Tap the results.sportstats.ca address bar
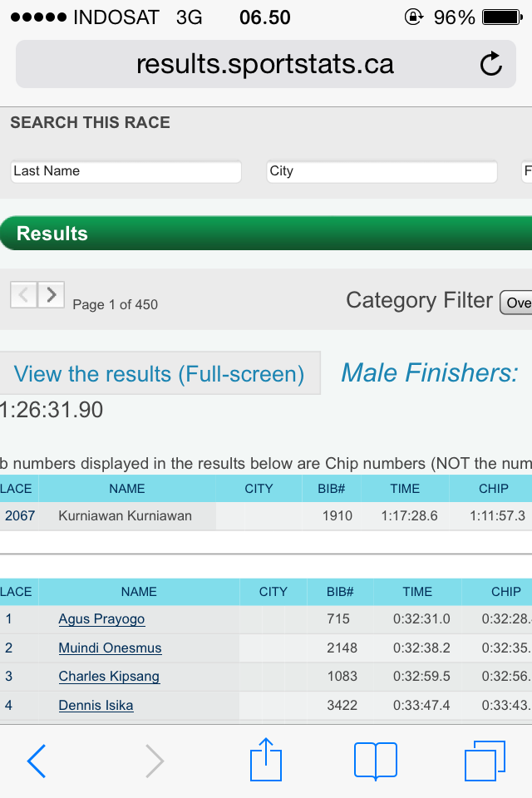 click(x=266, y=64)
